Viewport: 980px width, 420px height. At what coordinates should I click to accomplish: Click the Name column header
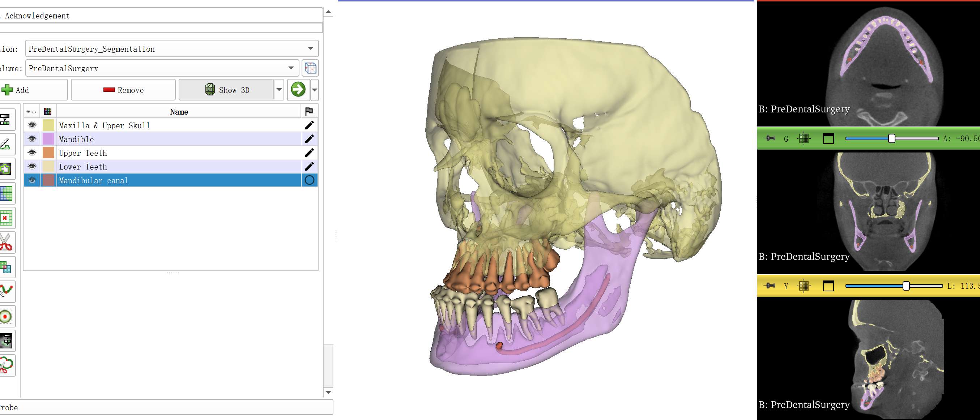click(179, 112)
